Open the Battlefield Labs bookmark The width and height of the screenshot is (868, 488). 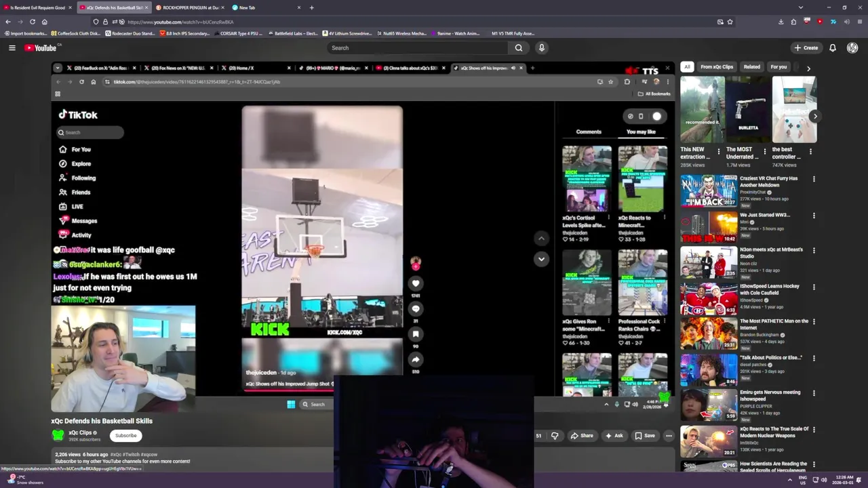tap(292, 33)
